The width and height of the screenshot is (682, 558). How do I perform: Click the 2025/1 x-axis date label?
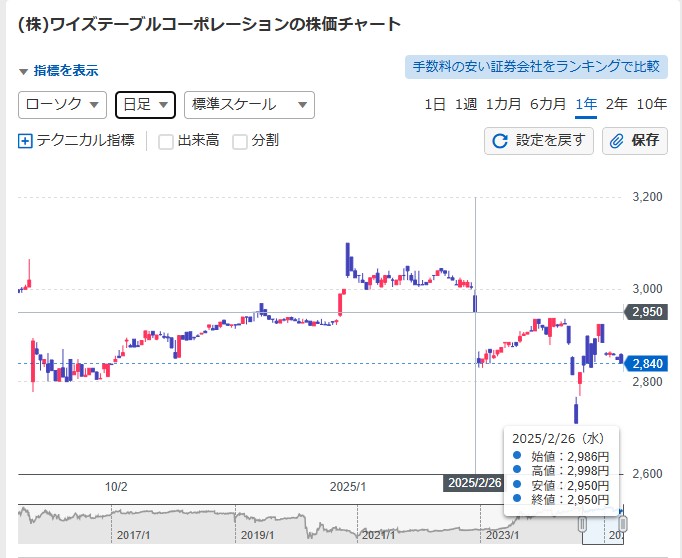(348, 487)
